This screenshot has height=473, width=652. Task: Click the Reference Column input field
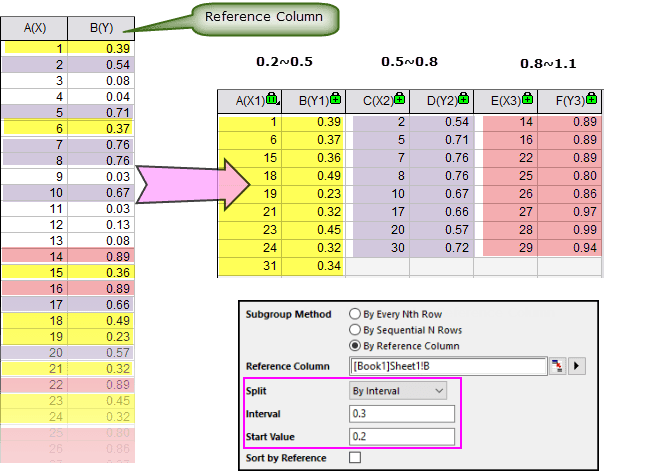[x=448, y=366]
